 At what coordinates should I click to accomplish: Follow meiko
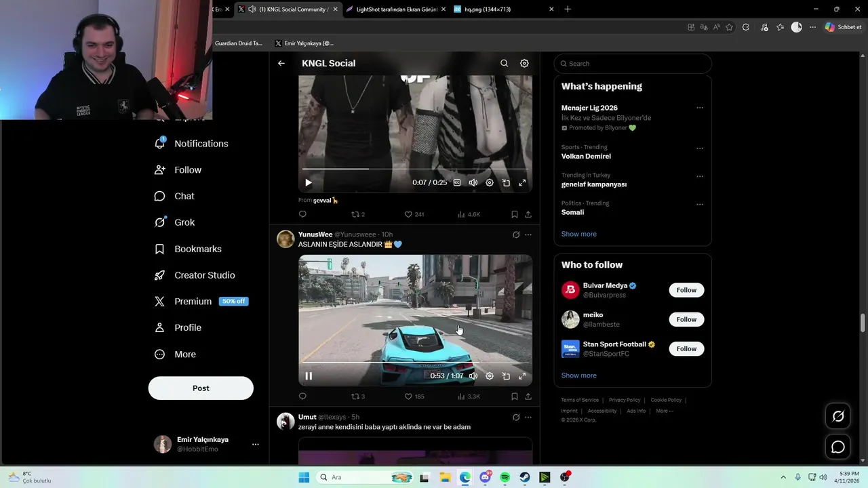coord(686,319)
